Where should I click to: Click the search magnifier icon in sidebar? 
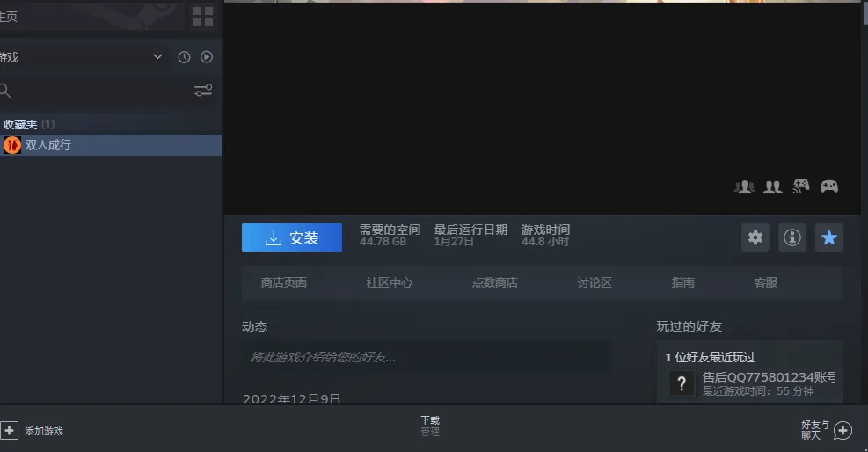(5, 90)
